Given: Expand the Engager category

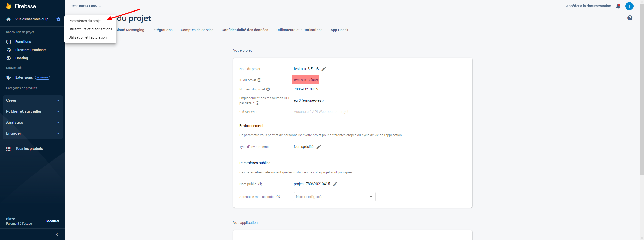Looking at the screenshot, I should coord(33,133).
